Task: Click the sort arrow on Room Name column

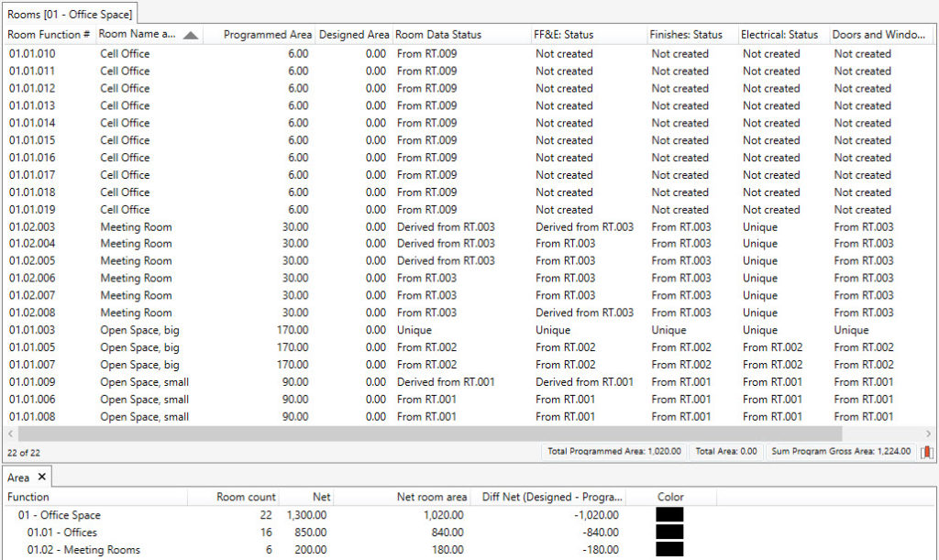Action: coord(191,34)
